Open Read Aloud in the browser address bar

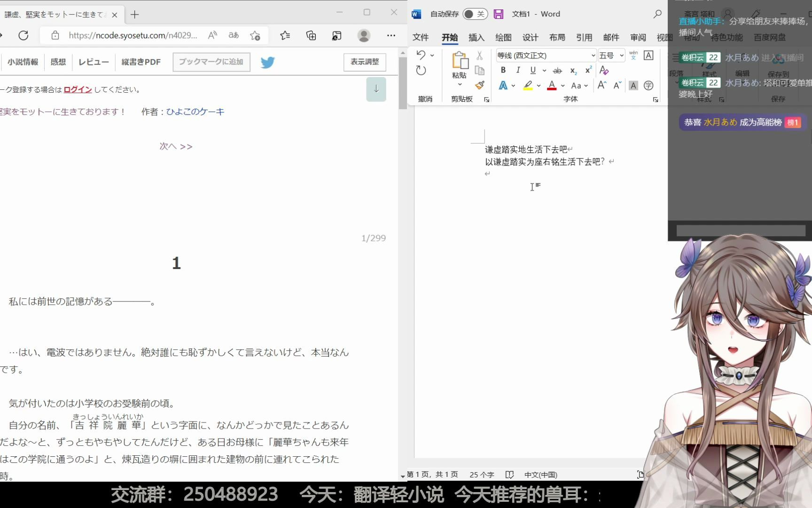click(212, 35)
